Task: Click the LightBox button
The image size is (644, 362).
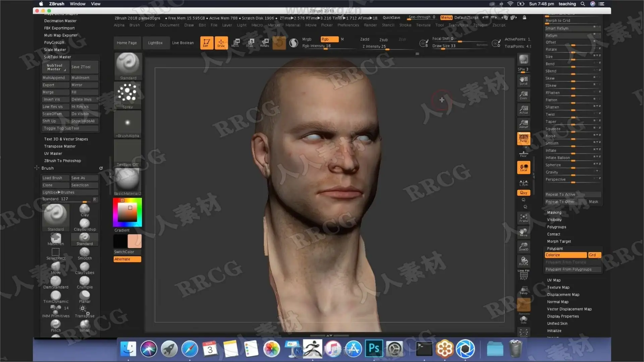Action: [155, 43]
